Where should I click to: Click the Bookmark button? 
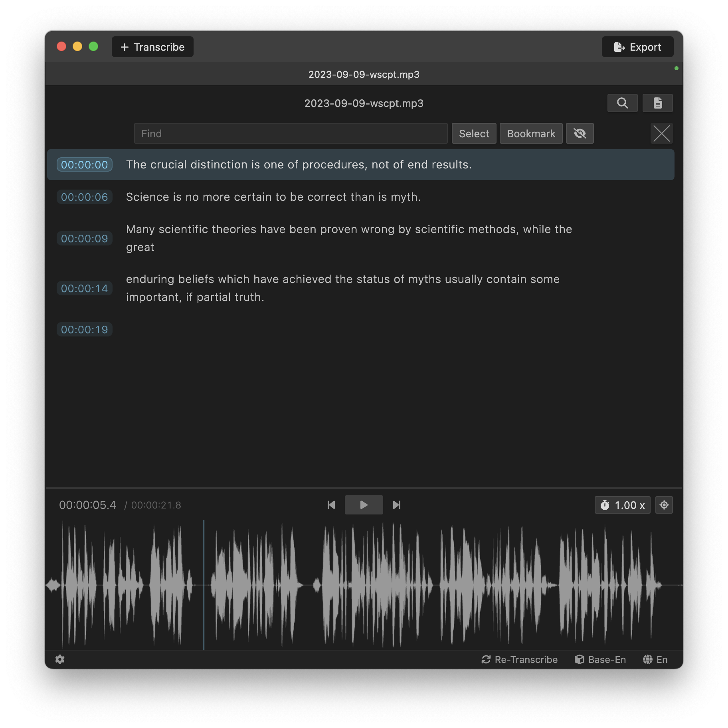pos(531,133)
